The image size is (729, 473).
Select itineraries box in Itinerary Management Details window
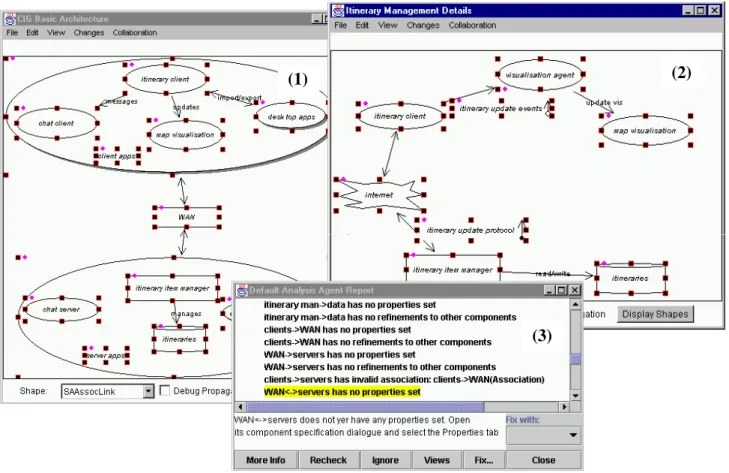(630, 279)
